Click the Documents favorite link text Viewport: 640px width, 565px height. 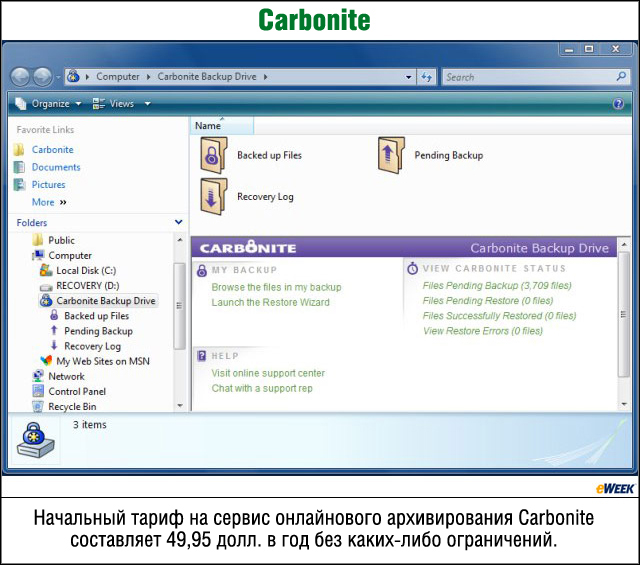[x=56, y=167]
